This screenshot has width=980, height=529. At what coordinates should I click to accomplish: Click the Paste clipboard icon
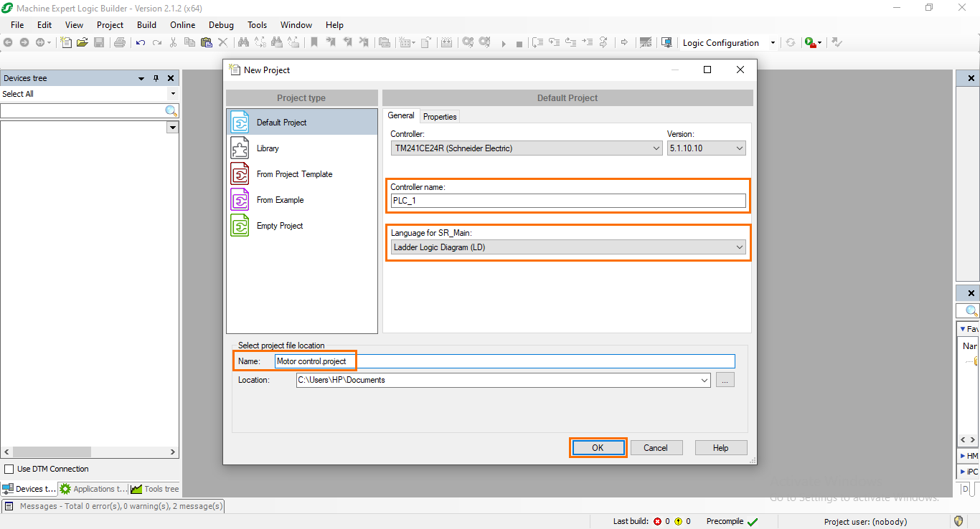207,42
